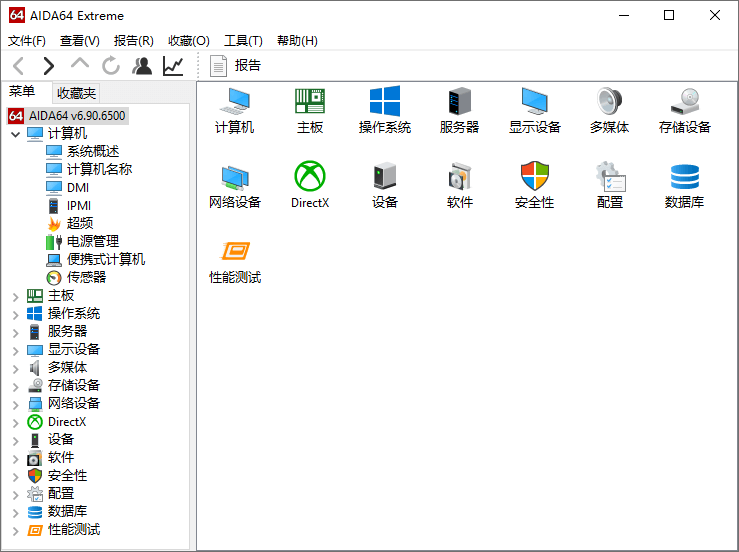Expand the 数据库 tree node
The width and height of the screenshot is (739, 552).
(16, 512)
